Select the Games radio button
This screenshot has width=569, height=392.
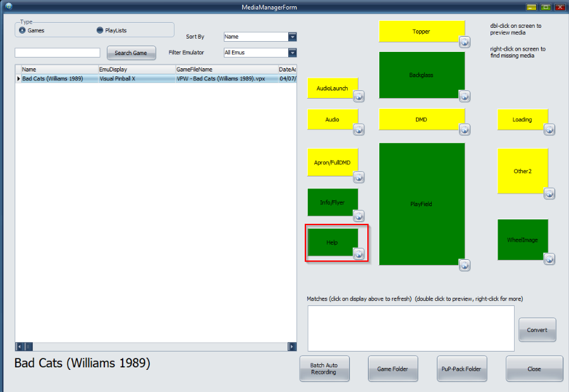coord(23,30)
